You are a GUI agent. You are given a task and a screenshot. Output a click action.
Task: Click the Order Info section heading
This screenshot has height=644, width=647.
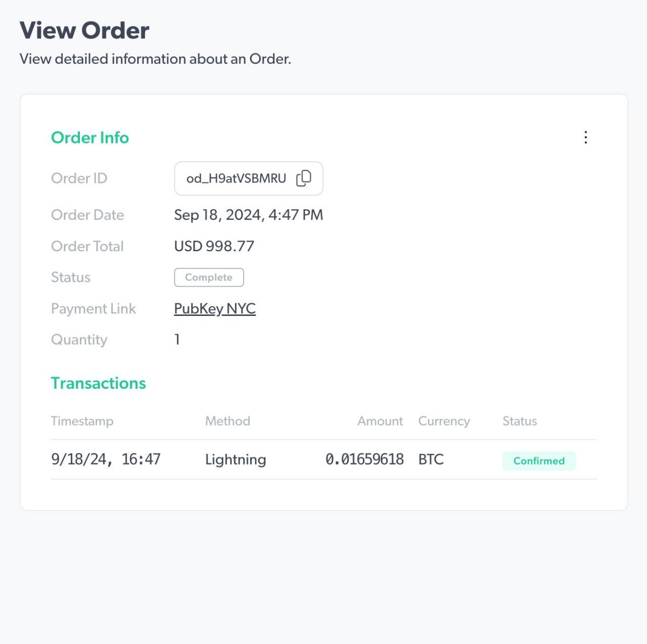click(x=90, y=137)
